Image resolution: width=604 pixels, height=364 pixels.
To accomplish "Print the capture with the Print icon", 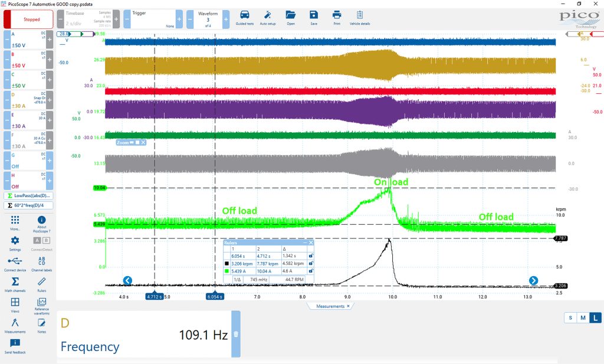I will (337, 18).
